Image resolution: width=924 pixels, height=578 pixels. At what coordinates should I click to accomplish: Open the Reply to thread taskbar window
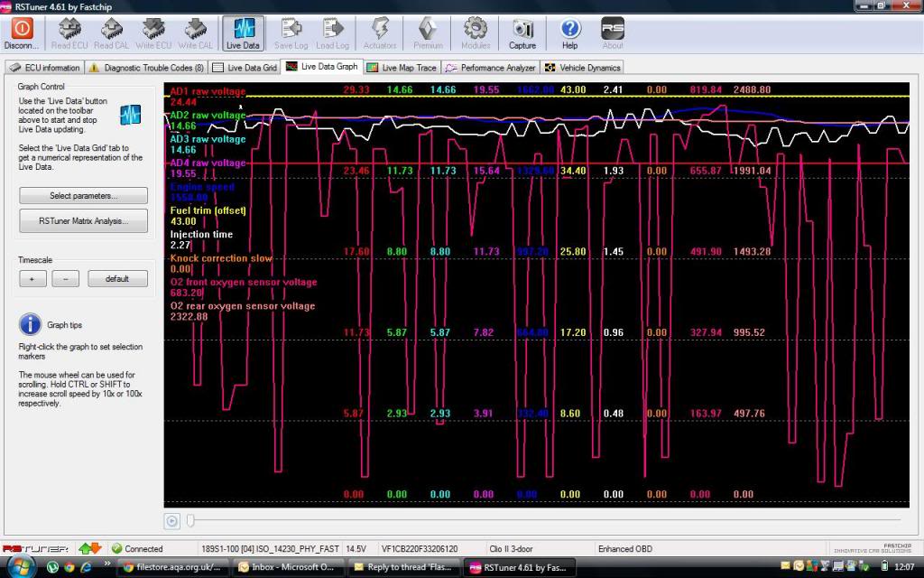404,567
